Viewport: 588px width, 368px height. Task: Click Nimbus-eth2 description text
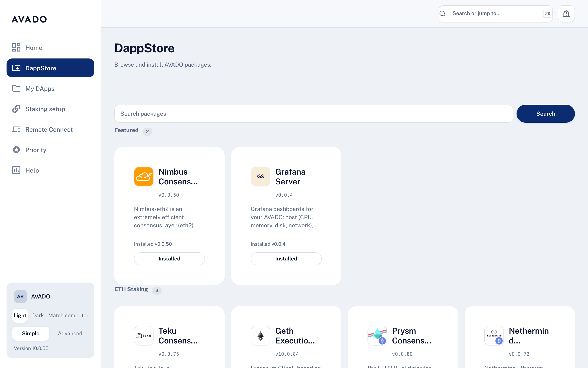pyautogui.click(x=166, y=217)
